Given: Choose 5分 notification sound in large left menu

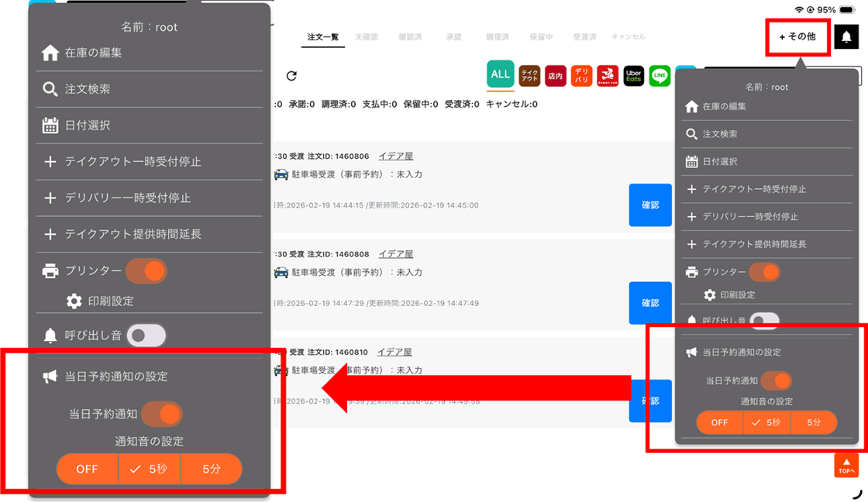Looking at the screenshot, I should tap(211, 469).
